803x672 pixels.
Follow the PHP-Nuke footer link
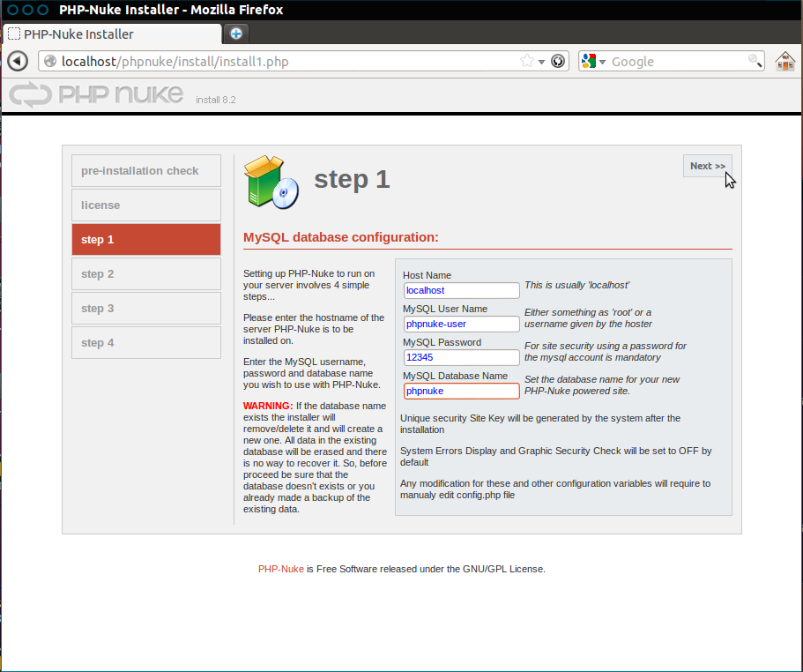click(280, 569)
